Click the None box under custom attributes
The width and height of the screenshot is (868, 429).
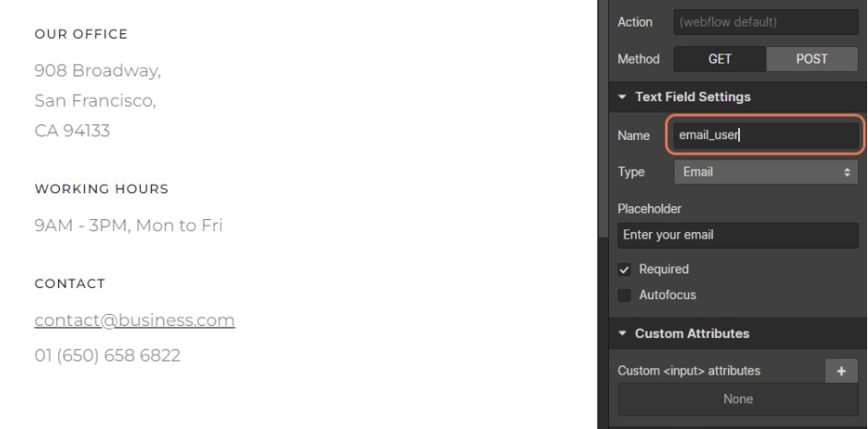738,400
